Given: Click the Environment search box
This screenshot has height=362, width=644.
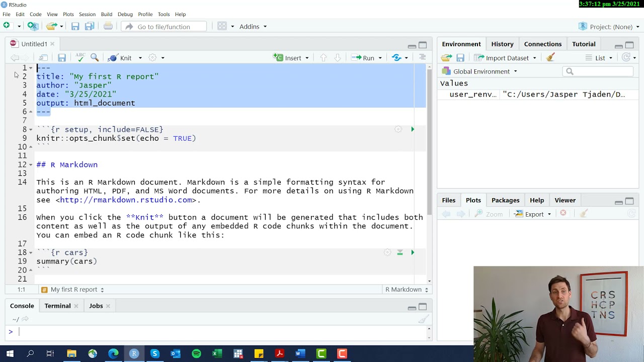Looking at the screenshot, I should click(x=599, y=71).
